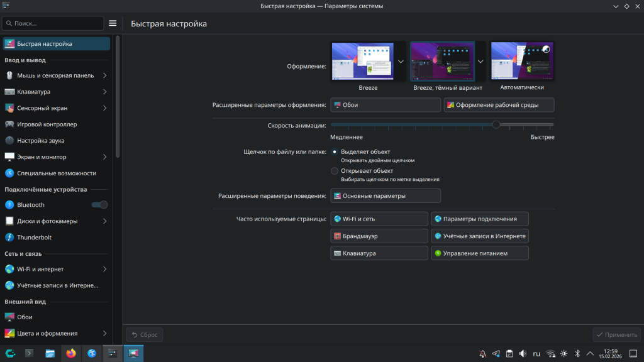Open Игровой контроллер settings
The width and height of the screenshot is (644, 362).
click(x=47, y=124)
